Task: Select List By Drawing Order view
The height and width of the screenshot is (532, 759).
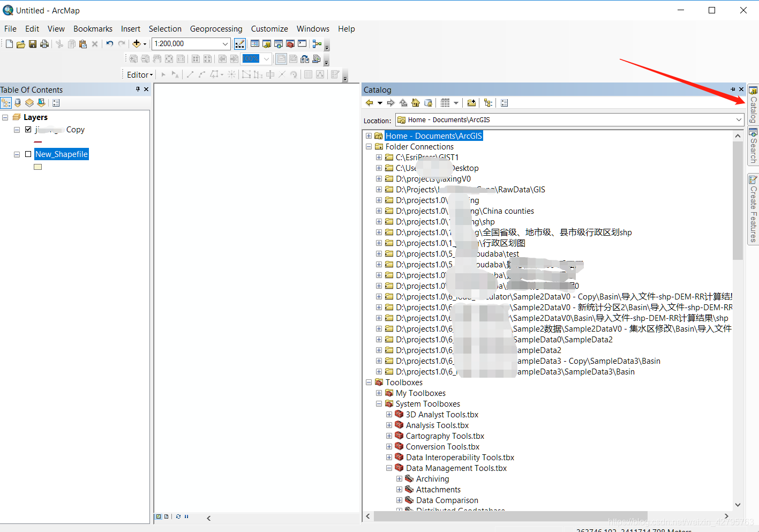Action: (6, 103)
